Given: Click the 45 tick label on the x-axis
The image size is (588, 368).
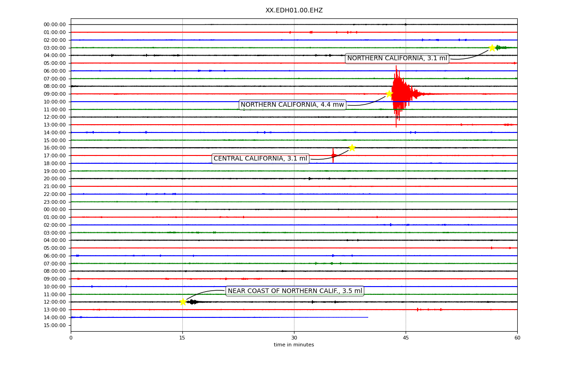Looking at the screenshot, I should 406,338.
